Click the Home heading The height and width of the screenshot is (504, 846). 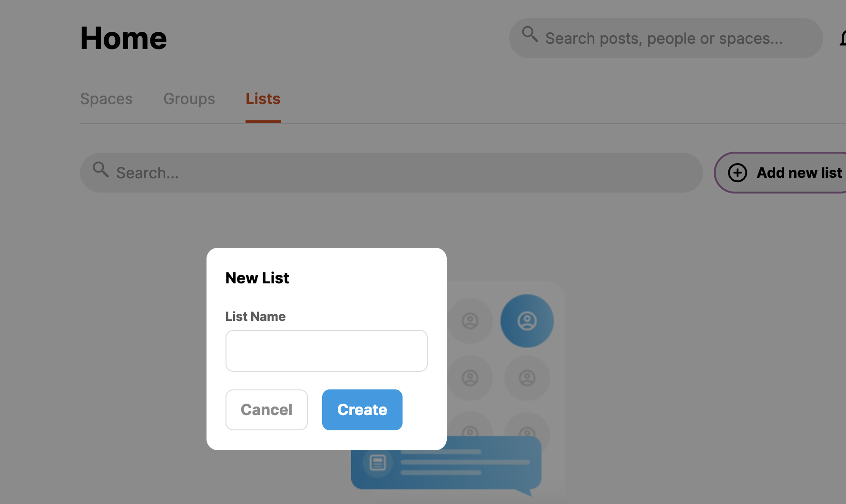coord(123,38)
